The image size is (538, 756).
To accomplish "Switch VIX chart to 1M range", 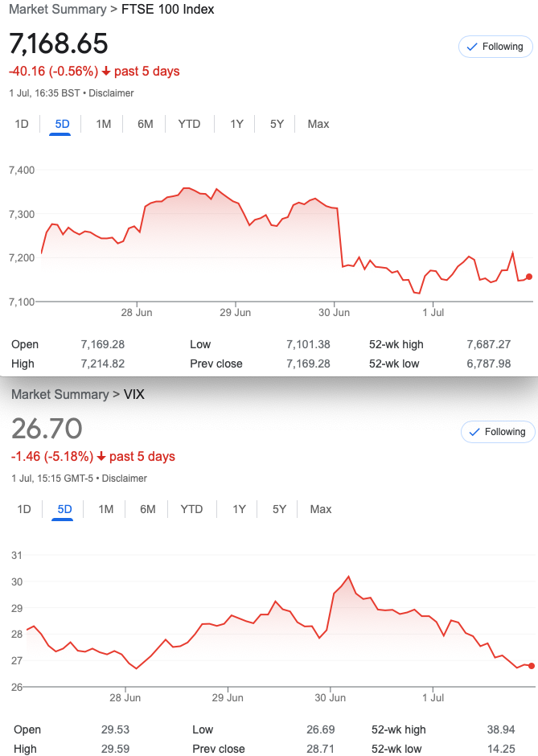I will point(105,510).
